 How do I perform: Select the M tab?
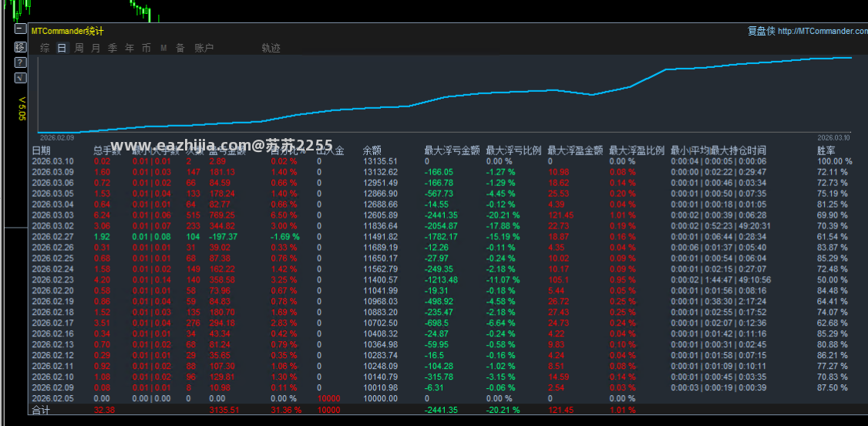(x=163, y=48)
